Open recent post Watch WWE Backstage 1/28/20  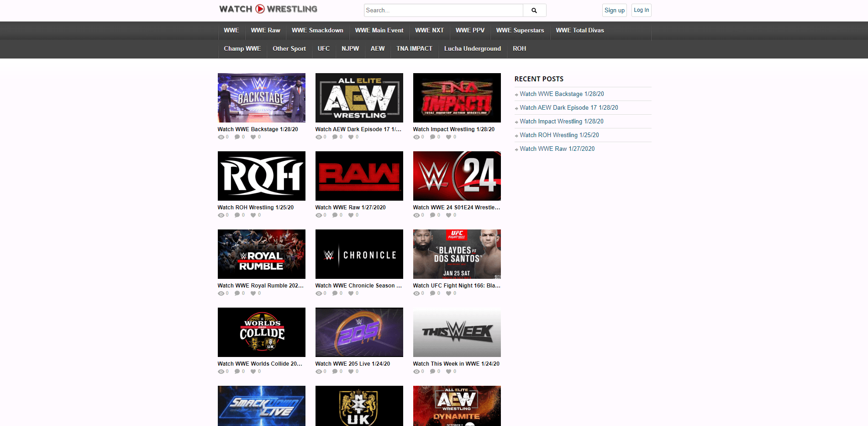coord(562,94)
